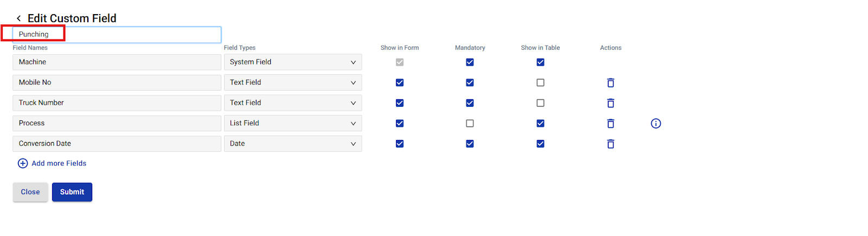Enable Show in Table for Mobile No
Screen dimensions: 868x236
(540, 82)
